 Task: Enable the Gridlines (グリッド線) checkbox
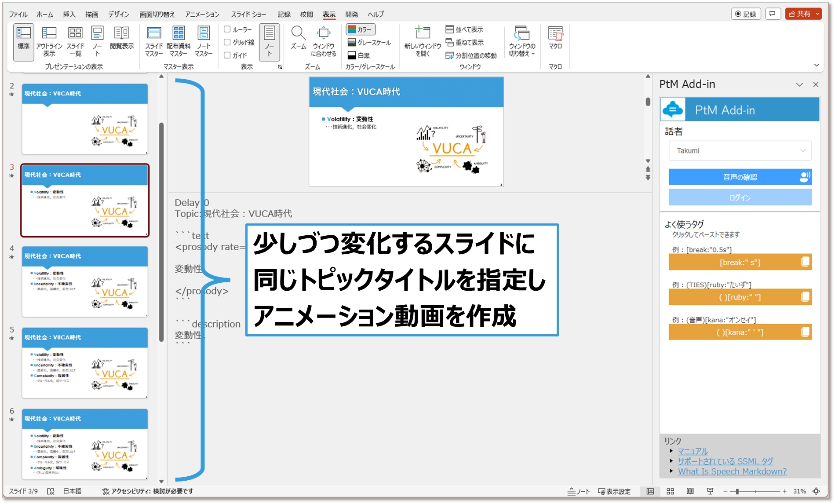227,42
